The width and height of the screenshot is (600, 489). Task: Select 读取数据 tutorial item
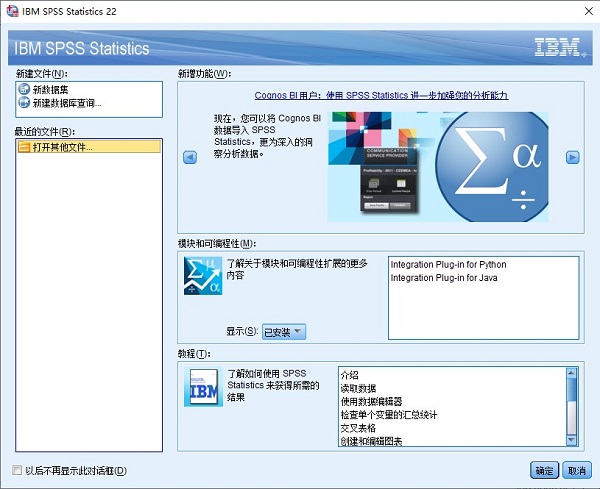(358, 388)
